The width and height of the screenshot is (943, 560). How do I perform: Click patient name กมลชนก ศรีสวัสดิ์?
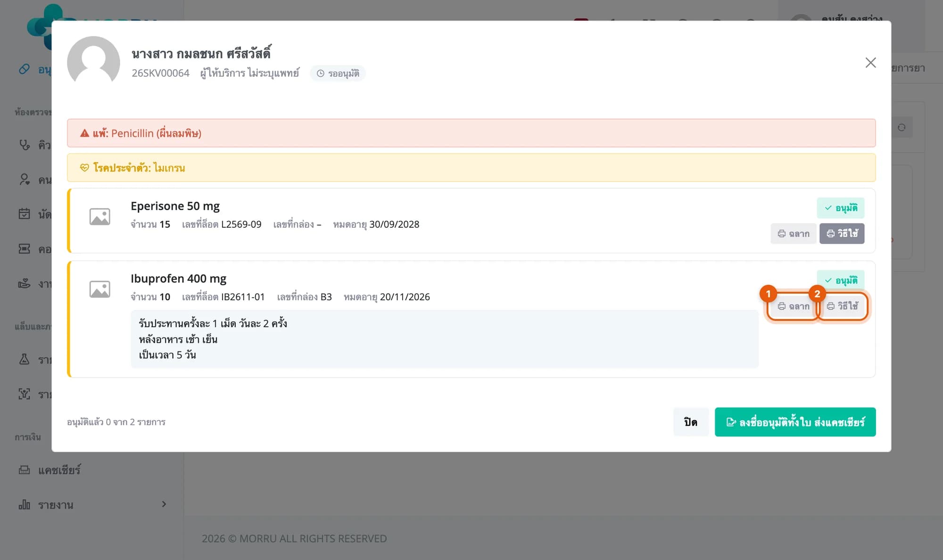(223, 54)
